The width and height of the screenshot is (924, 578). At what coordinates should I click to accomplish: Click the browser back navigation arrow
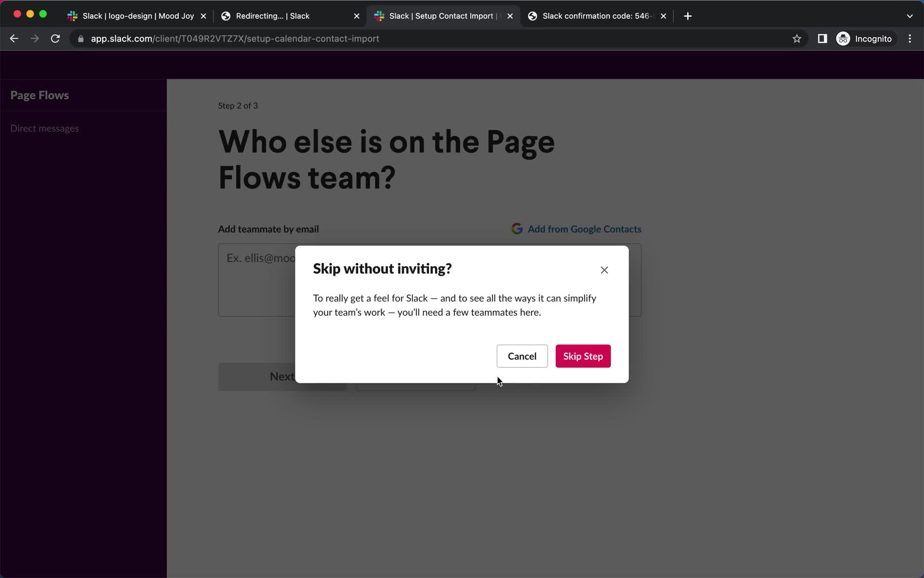coord(14,39)
